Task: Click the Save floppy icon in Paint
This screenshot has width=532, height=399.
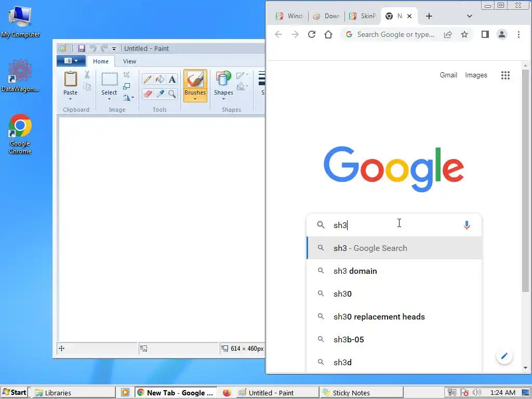Action: pyautogui.click(x=82, y=48)
